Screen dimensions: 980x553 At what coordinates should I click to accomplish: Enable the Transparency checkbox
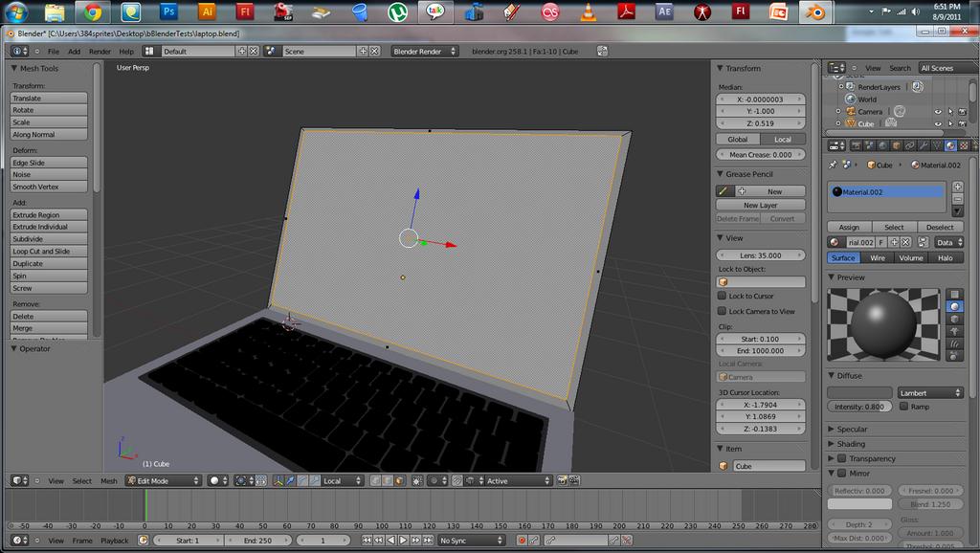(842, 458)
